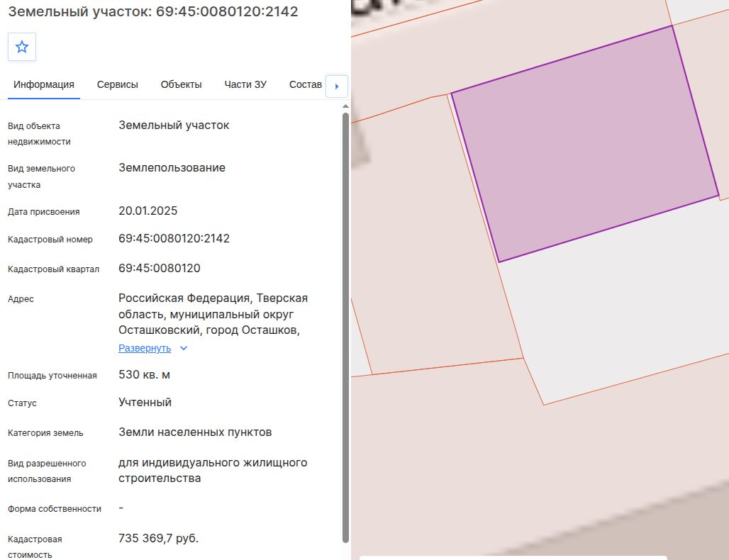This screenshot has width=729, height=560.
Task: Click для индивидуального жилищного строительства value
Action: pyautogui.click(x=213, y=470)
